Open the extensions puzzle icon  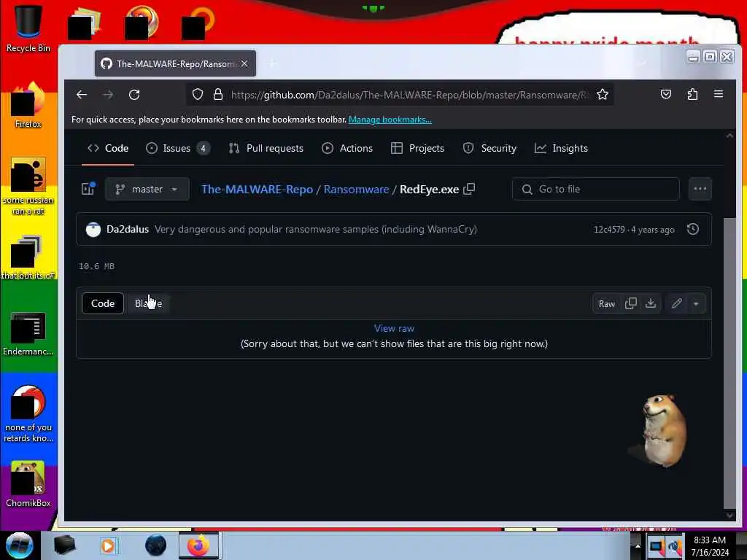(x=692, y=94)
